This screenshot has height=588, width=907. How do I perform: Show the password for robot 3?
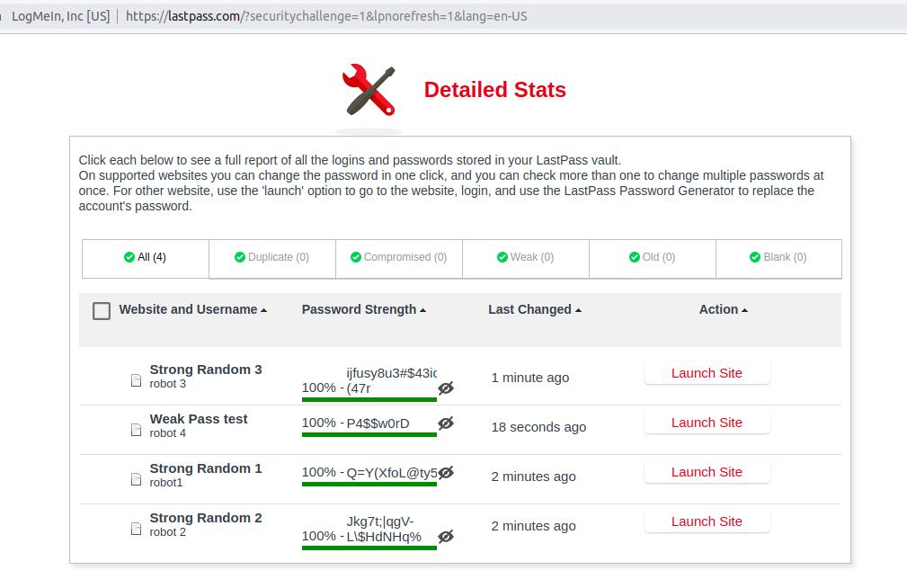446,388
